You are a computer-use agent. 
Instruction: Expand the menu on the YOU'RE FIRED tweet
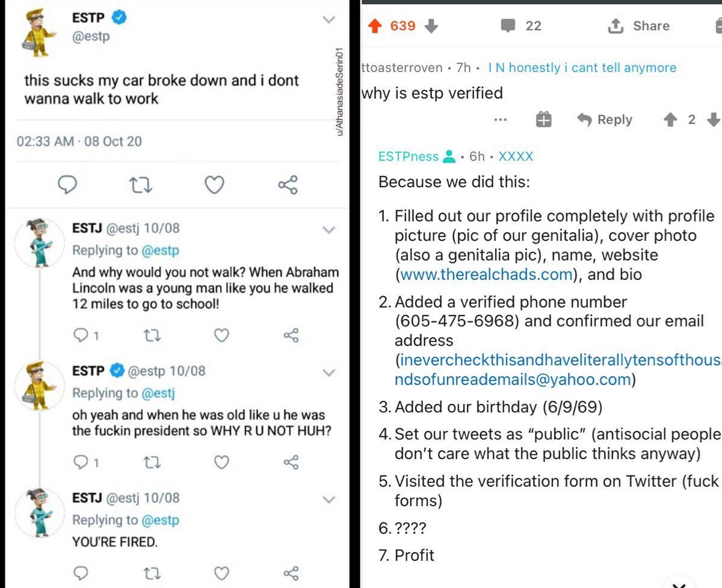click(x=329, y=498)
